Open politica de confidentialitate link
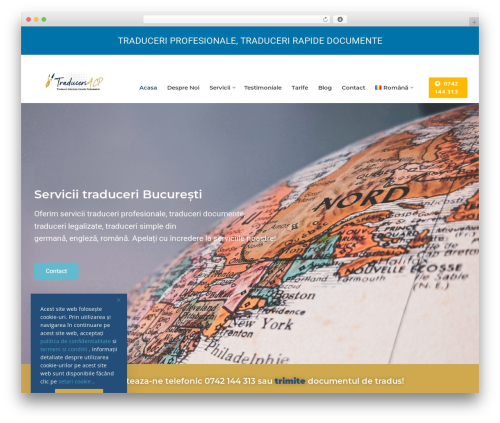This screenshot has height=423, width=500. tap(75, 341)
